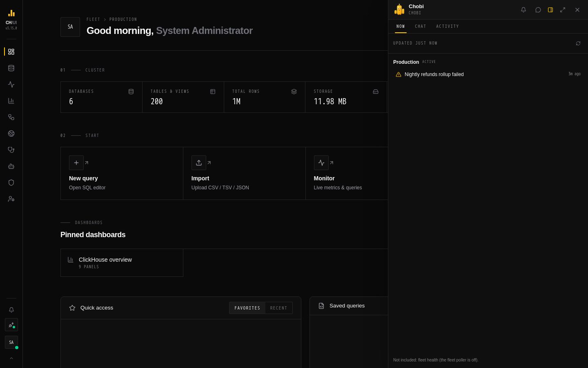Switch to the Now tab in Chobi
The height and width of the screenshot is (368, 588).
point(401,26)
